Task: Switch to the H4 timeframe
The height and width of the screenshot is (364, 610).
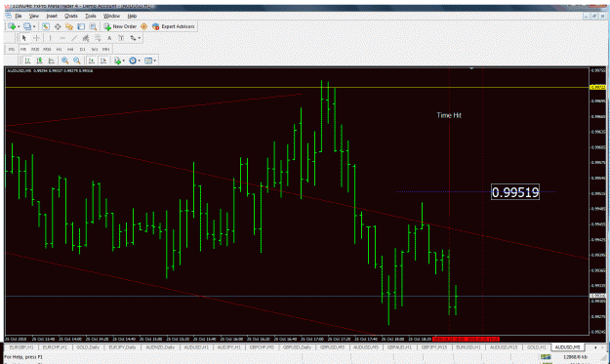Action: [70, 49]
